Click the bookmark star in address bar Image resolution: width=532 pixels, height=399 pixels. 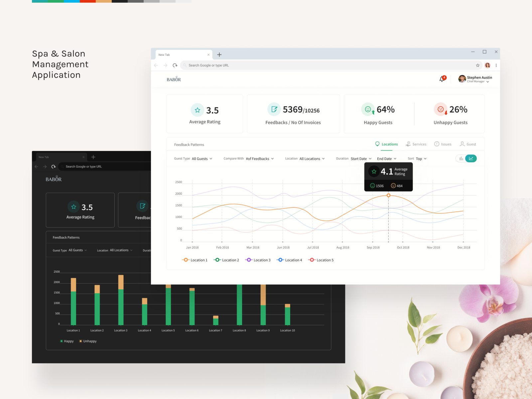[478, 65]
